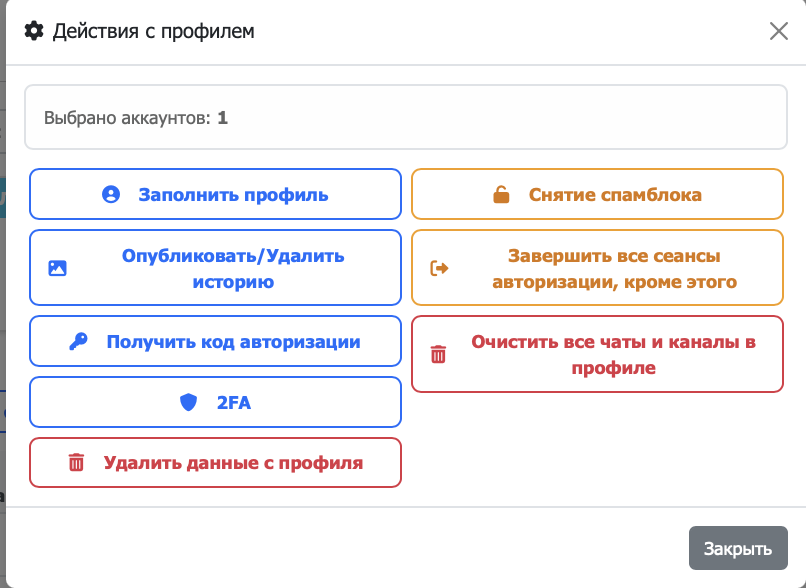The image size is (806, 588).
Task: Open the Заполнить профиль action
Action: pyautogui.click(x=215, y=194)
